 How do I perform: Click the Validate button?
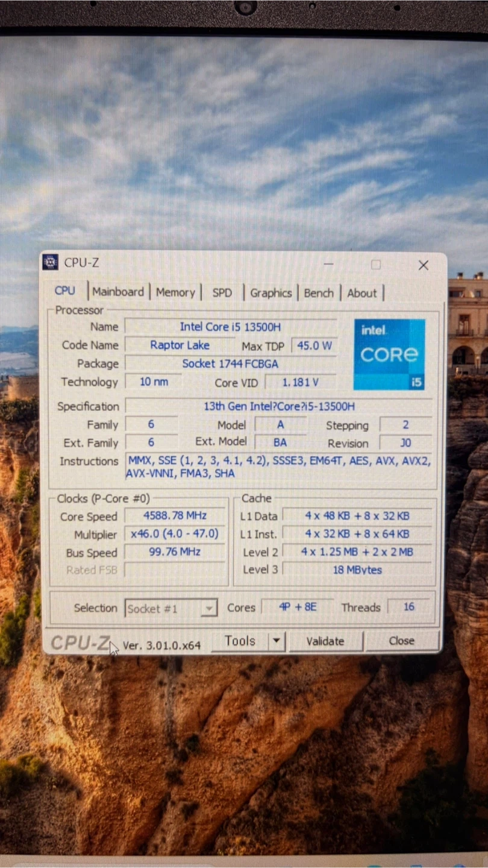point(325,641)
